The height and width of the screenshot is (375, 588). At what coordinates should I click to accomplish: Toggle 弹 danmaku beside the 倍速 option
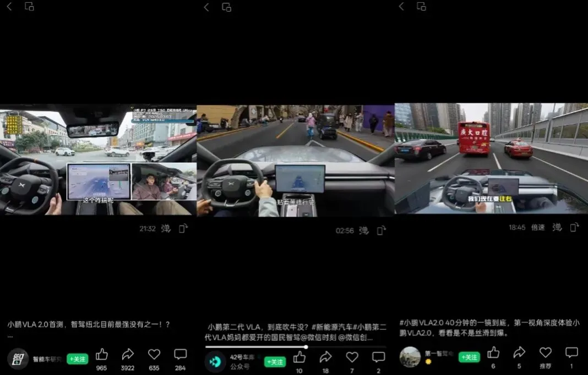(557, 227)
